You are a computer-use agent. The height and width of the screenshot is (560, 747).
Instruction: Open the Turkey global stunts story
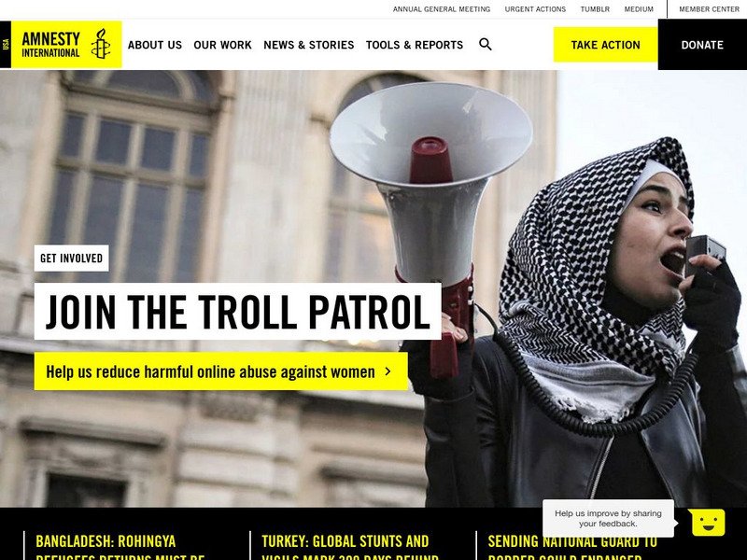pyautogui.click(x=350, y=549)
